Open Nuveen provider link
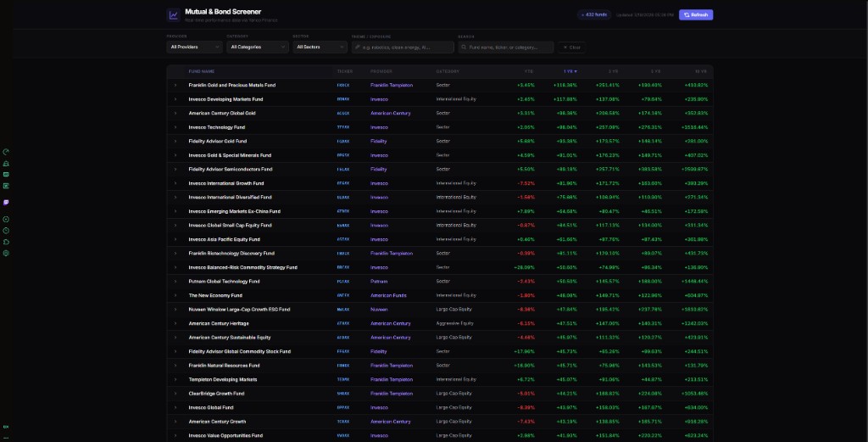Viewport: 868px width, 442px height. coord(379,310)
